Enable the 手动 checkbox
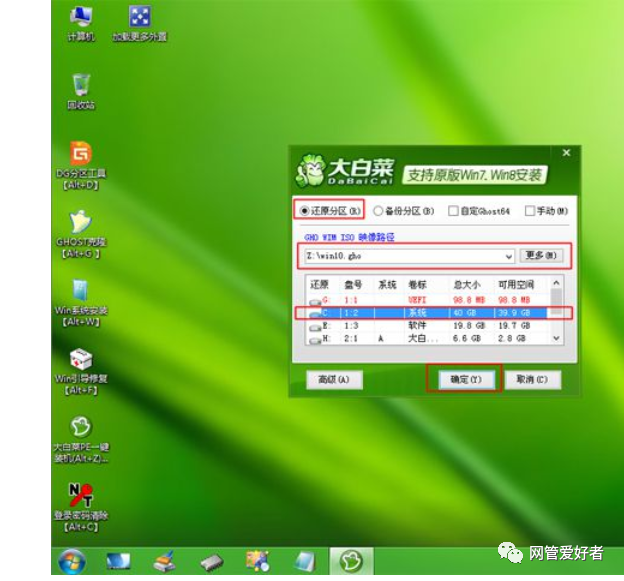The width and height of the screenshot is (624, 581). pos(546,211)
